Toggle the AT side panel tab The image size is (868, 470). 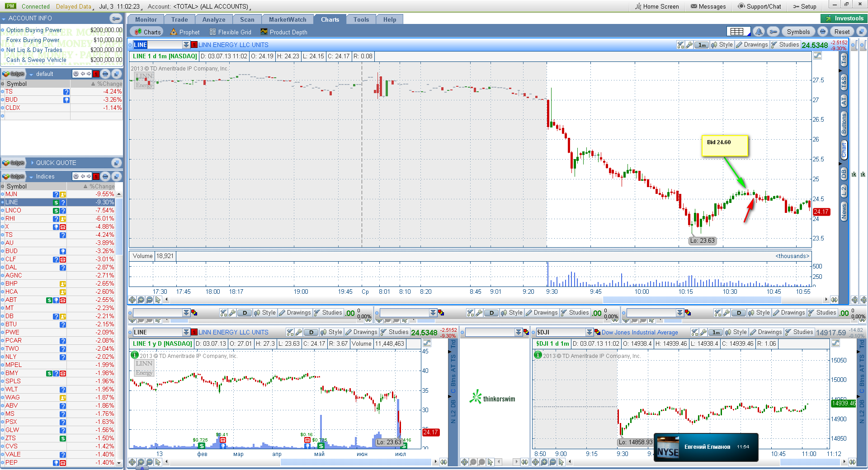coord(844,101)
